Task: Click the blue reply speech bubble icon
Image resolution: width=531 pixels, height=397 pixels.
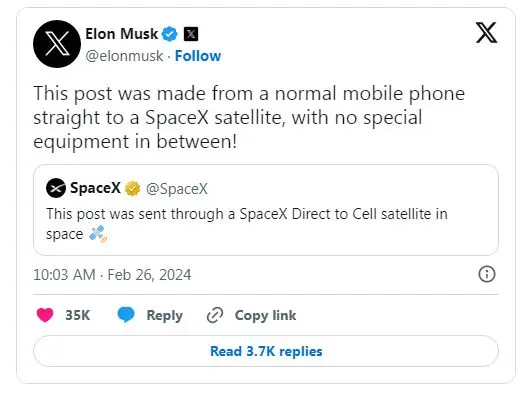Action: point(126,315)
